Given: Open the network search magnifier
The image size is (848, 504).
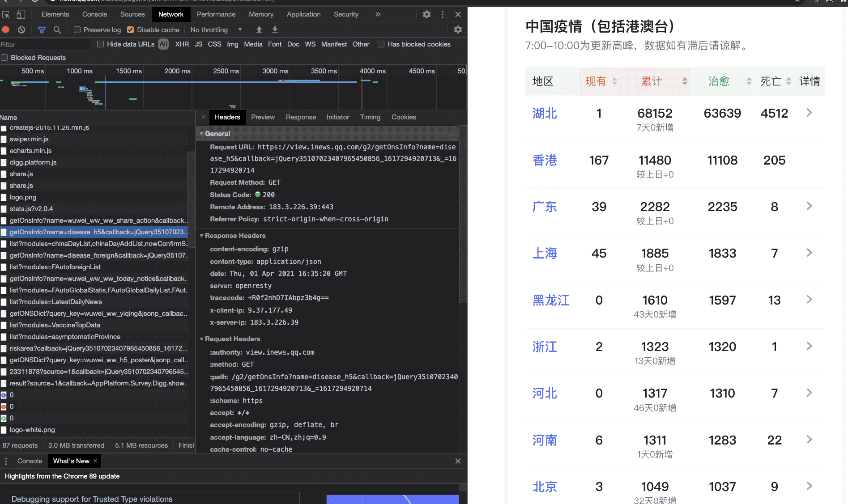Looking at the screenshot, I should (x=57, y=30).
